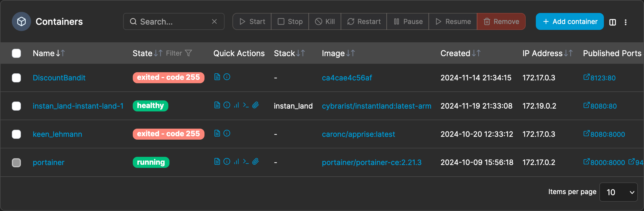Open the DiscountBandit container link
The width and height of the screenshot is (644, 211).
pyautogui.click(x=59, y=78)
